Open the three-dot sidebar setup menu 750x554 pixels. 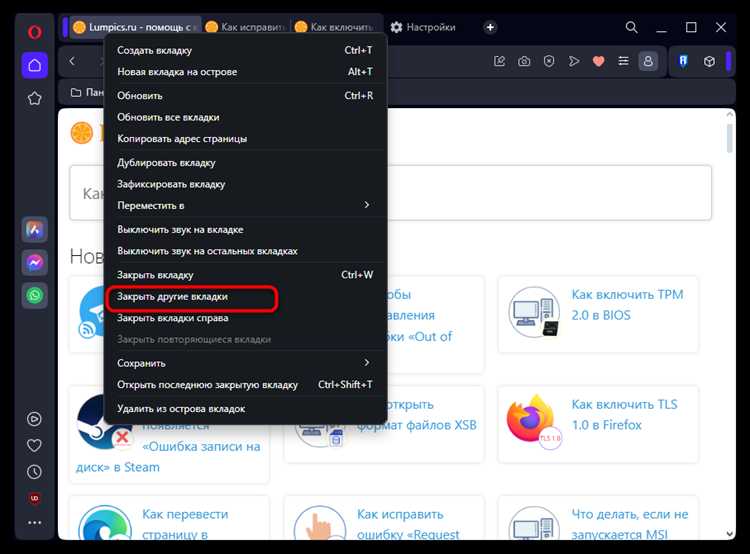[x=34, y=522]
